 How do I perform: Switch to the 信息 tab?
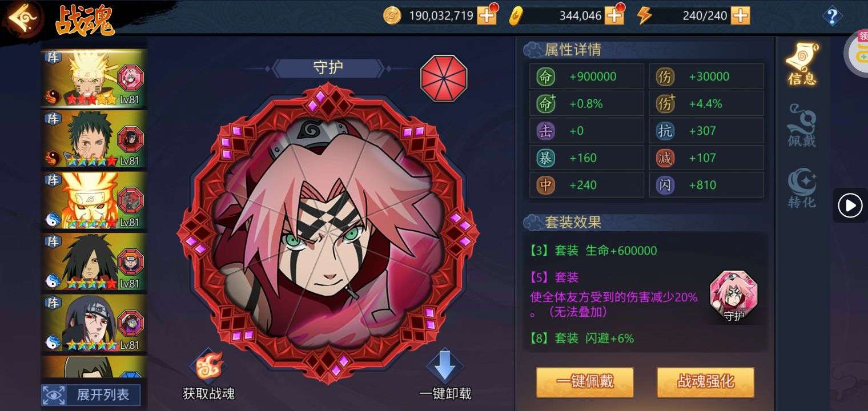tap(802, 64)
